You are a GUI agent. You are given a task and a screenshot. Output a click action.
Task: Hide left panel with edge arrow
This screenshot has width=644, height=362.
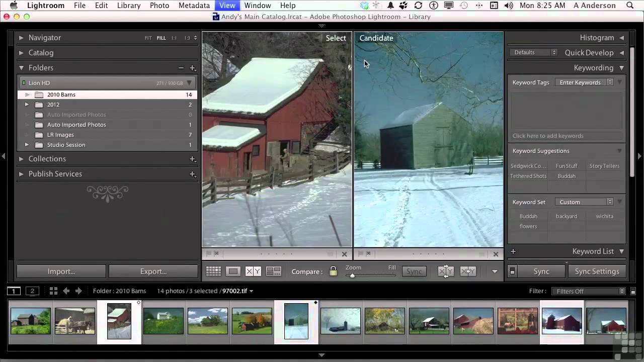tap(4, 156)
